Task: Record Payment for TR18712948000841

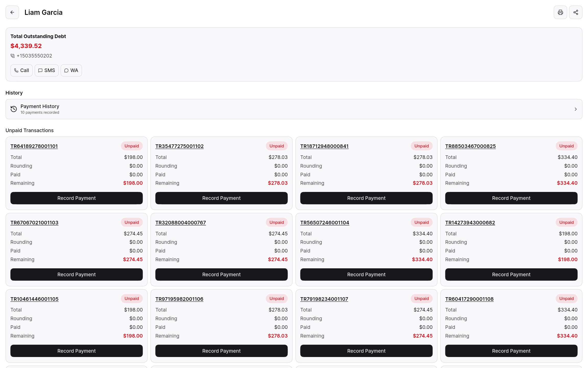Action: tap(366, 198)
